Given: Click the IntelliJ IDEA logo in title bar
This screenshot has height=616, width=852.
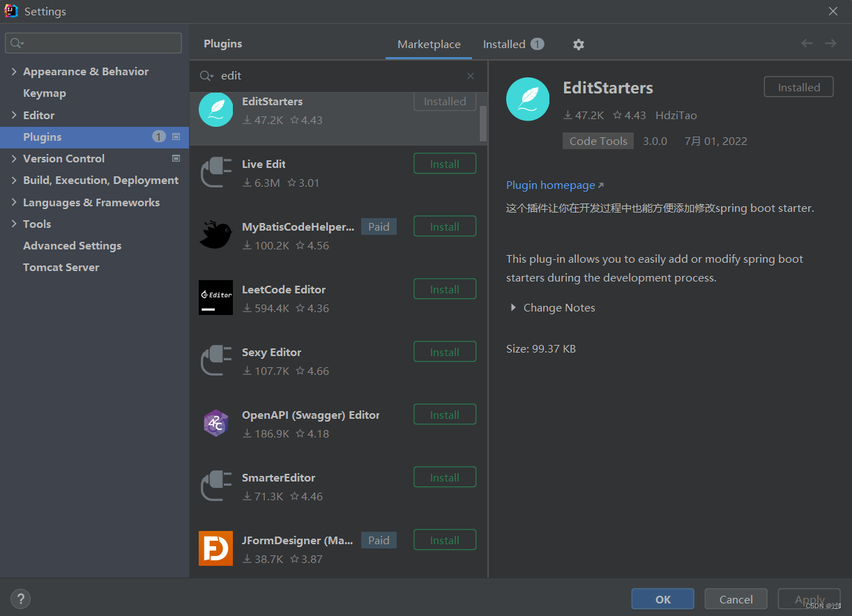Looking at the screenshot, I should 11,11.
